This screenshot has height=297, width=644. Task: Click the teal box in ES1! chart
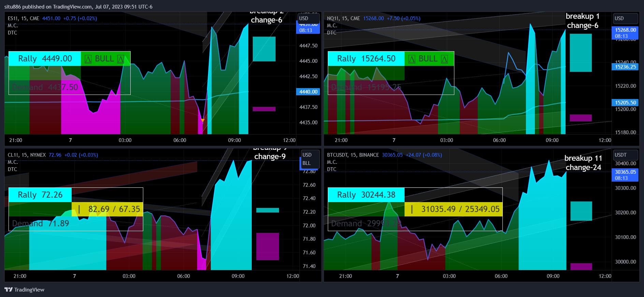tap(264, 49)
